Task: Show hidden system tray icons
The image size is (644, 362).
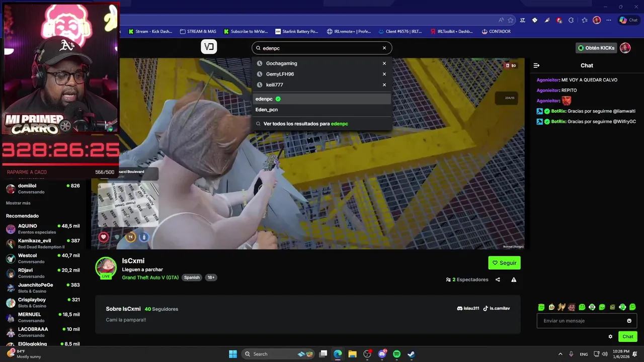Action: pyautogui.click(x=560, y=354)
